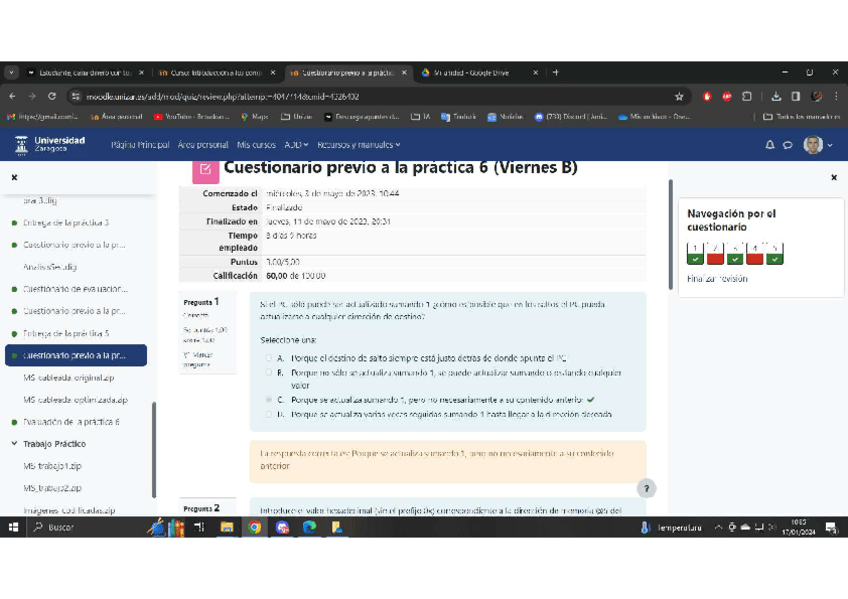Bookmark this page with the star icon
Screen dimensions: 848x599
(679, 96)
